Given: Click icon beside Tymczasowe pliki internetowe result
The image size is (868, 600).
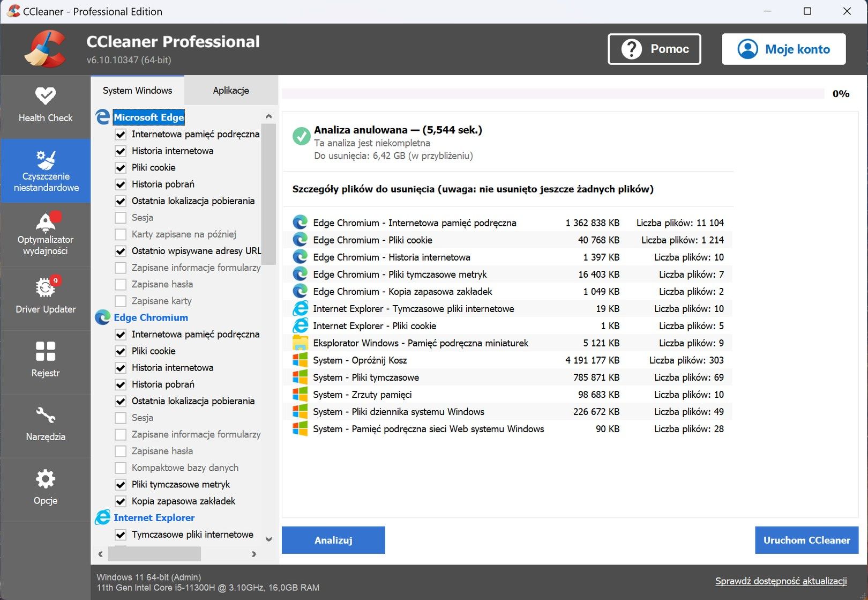Looking at the screenshot, I should click(300, 308).
